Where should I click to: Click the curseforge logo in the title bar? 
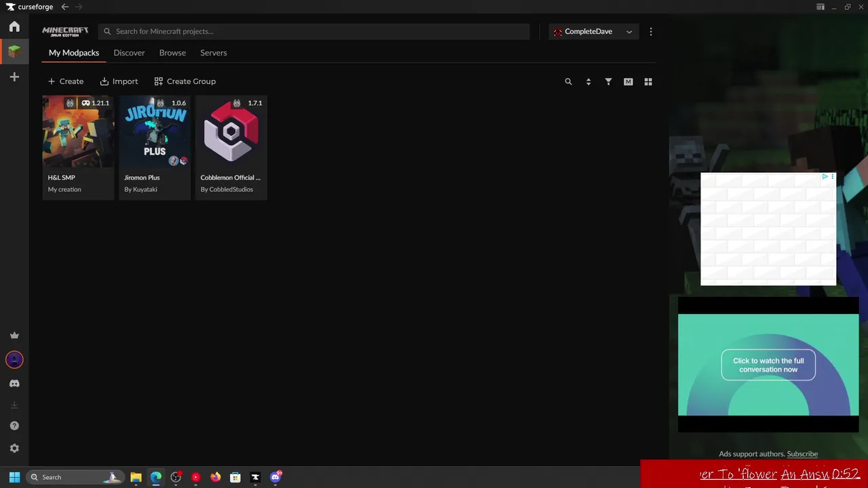pyautogui.click(x=29, y=7)
